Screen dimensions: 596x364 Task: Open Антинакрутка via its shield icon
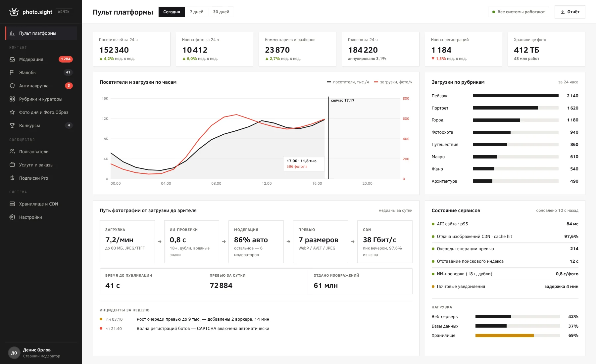(x=12, y=86)
